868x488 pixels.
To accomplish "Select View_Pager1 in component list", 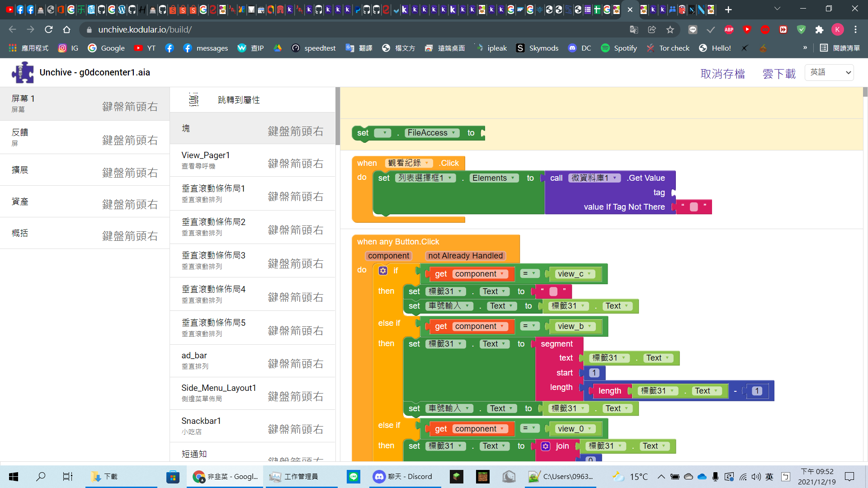I will point(252,160).
